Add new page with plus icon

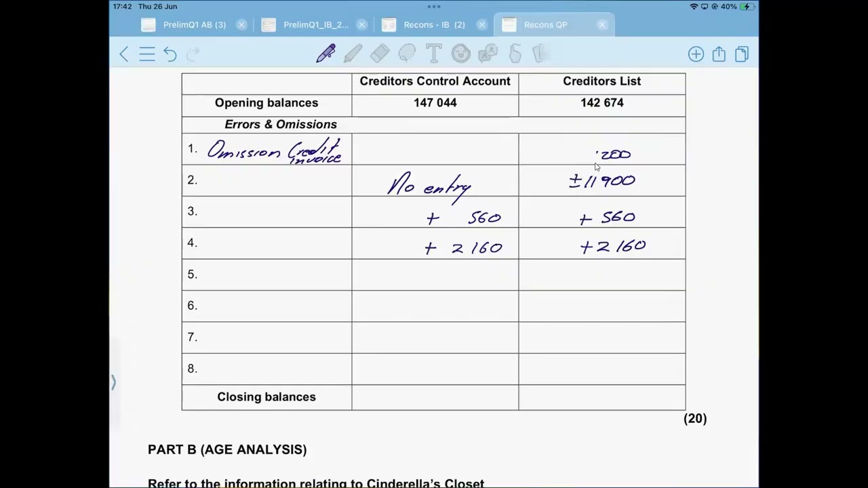click(696, 54)
